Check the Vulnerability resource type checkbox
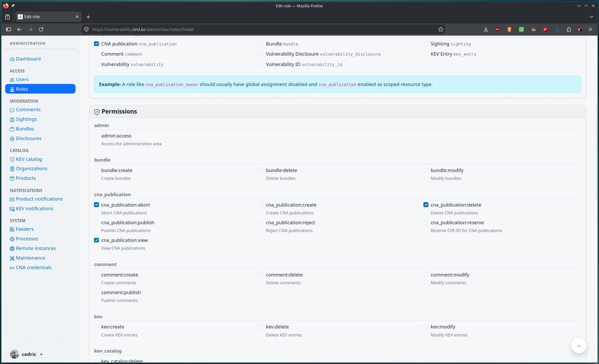 pos(96,64)
